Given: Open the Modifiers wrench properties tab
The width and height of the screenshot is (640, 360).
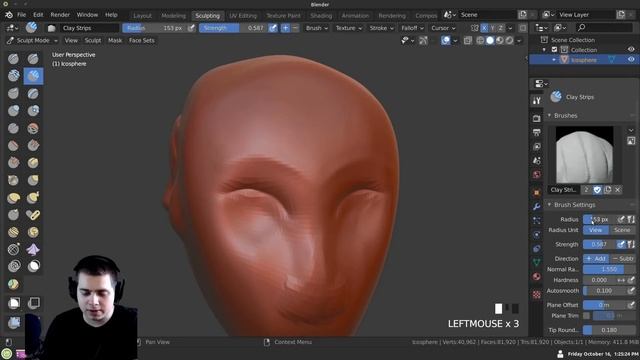Looking at the screenshot, I should [x=537, y=207].
